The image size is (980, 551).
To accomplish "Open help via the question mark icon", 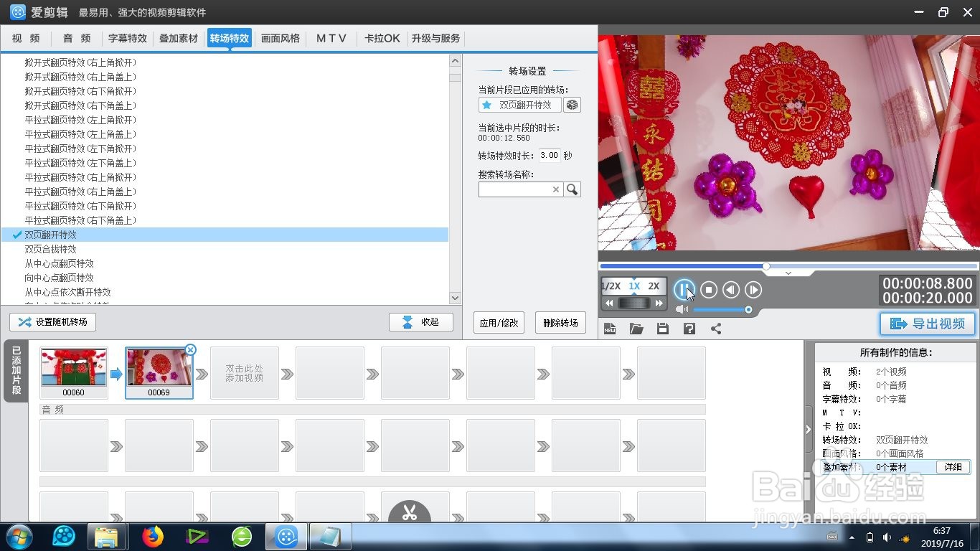I will [689, 328].
